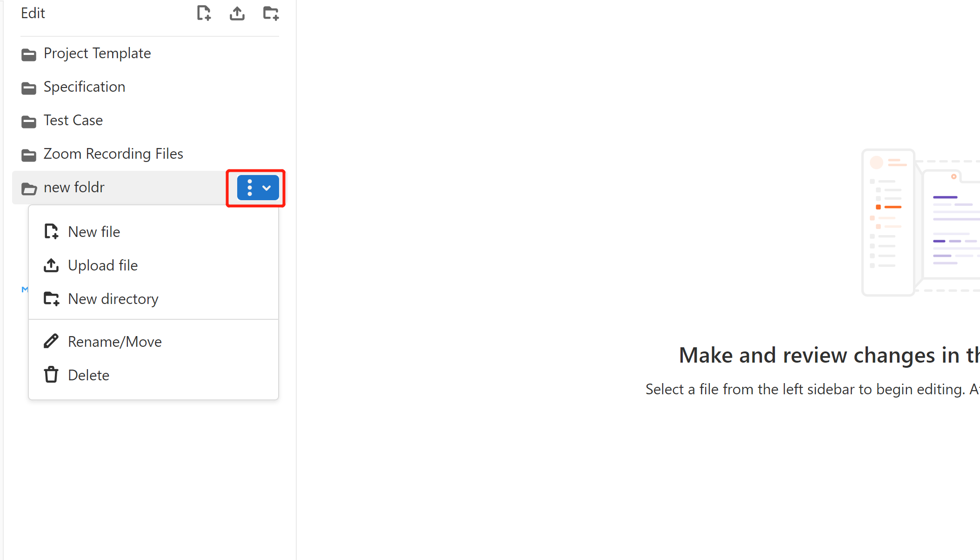This screenshot has width=980, height=560.
Task: Select Rename/Move from context menu
Action: (x=114, y=341)
